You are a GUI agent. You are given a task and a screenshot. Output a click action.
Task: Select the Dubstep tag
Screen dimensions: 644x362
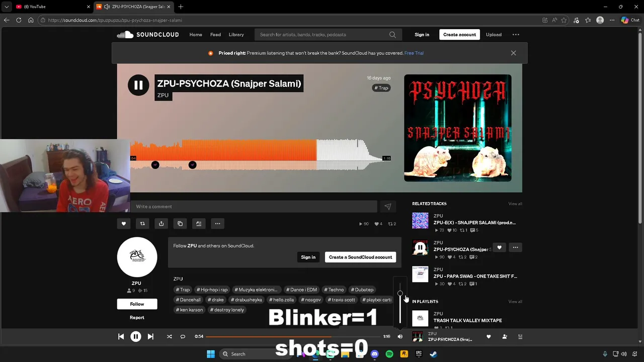[362, 290]
